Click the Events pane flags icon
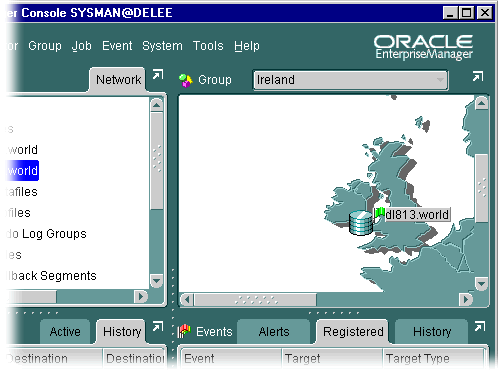 point(184,332)
